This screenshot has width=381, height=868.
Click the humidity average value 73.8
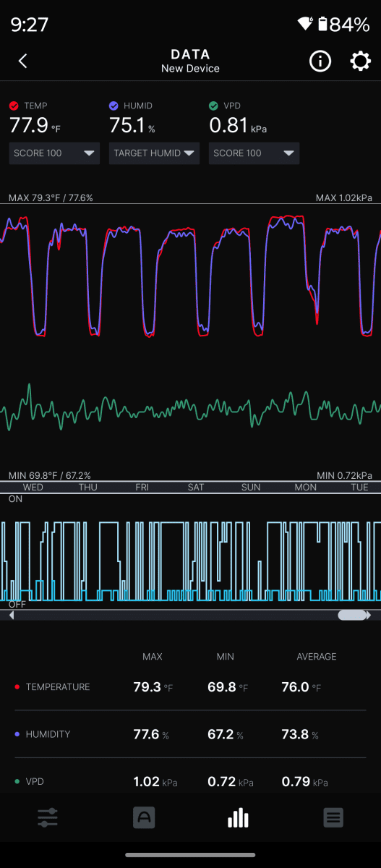[x=295, y=734]
